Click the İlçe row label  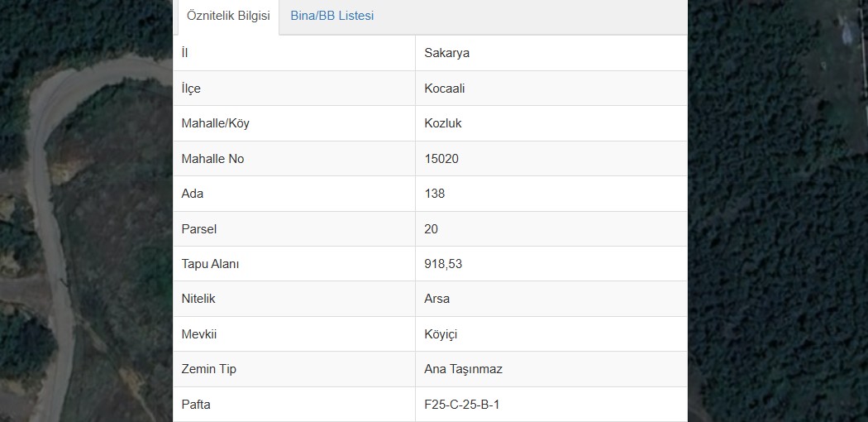pyautogui.click(x=191, y=88)
